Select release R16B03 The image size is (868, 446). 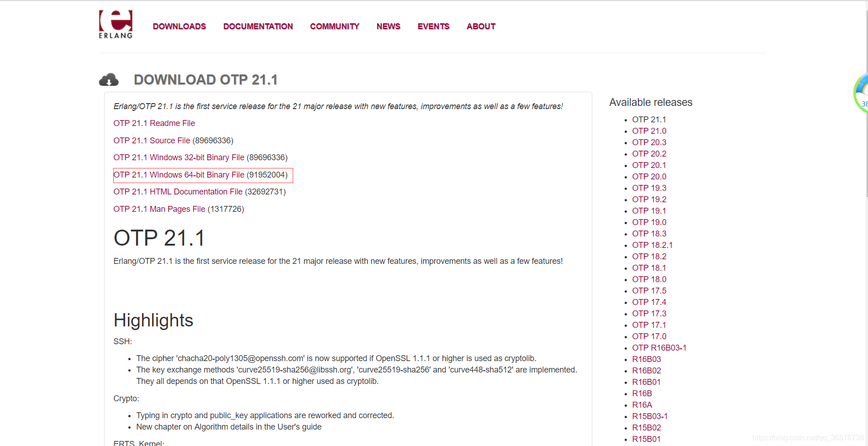646,359
